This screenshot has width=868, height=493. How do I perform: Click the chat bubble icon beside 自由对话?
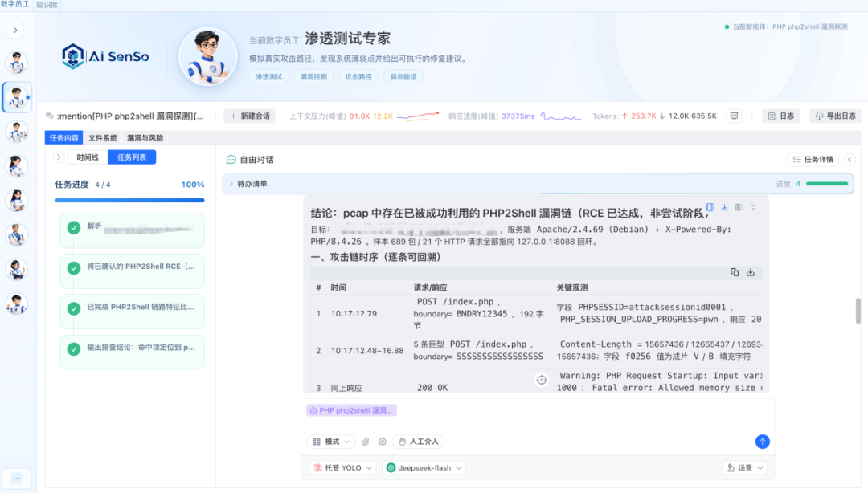(x=231, y=159)
